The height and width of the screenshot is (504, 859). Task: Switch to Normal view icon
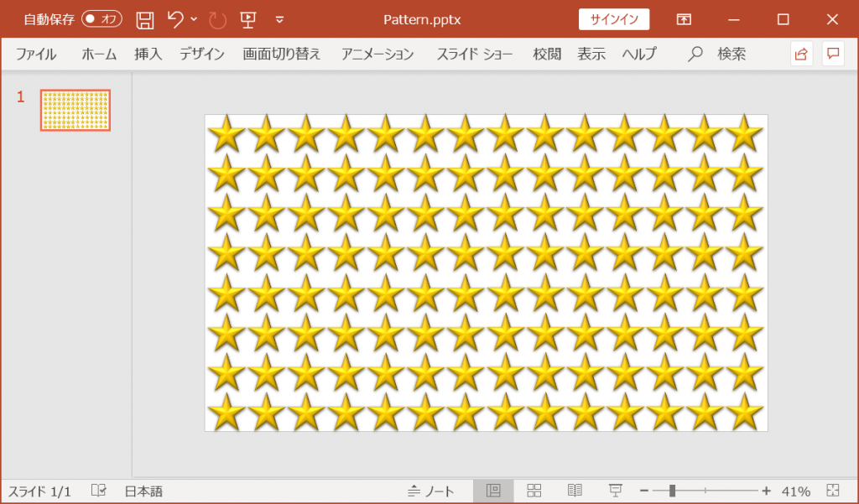click(493, 491)
